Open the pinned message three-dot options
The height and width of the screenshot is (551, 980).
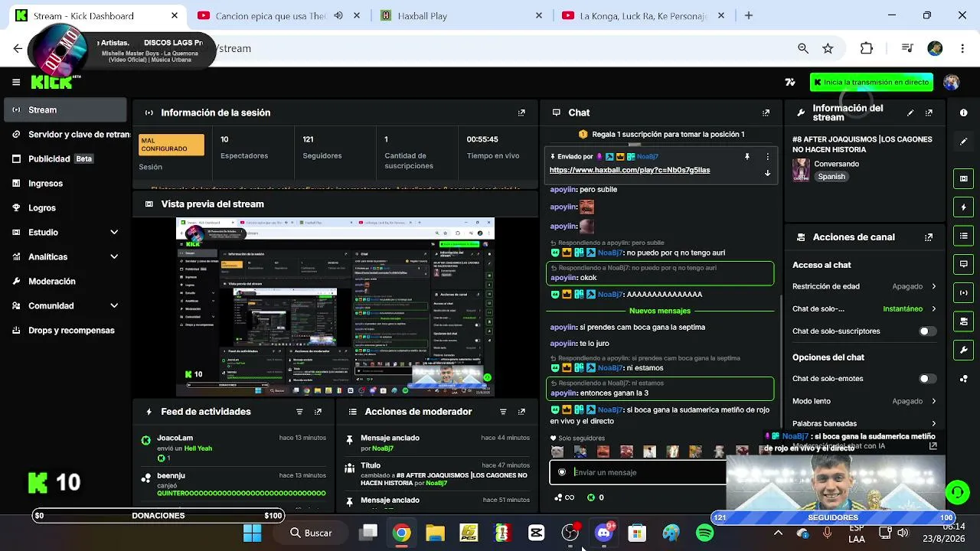pos(768,156)
